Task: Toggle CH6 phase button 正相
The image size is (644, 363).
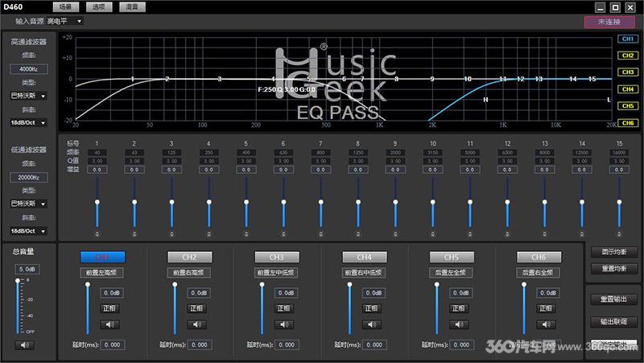Action: tap(547, 308)
